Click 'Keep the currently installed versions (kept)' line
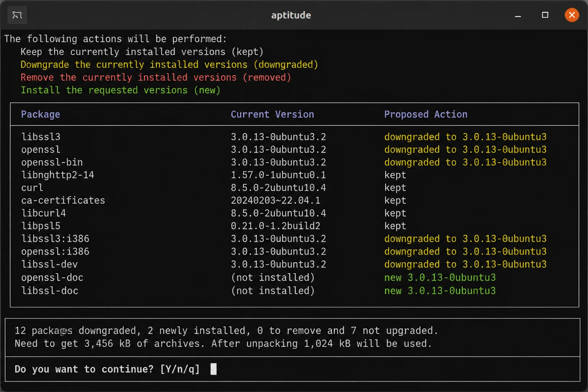Image resolution: width=588 pixels, height=392 pixels. (142, 52)
